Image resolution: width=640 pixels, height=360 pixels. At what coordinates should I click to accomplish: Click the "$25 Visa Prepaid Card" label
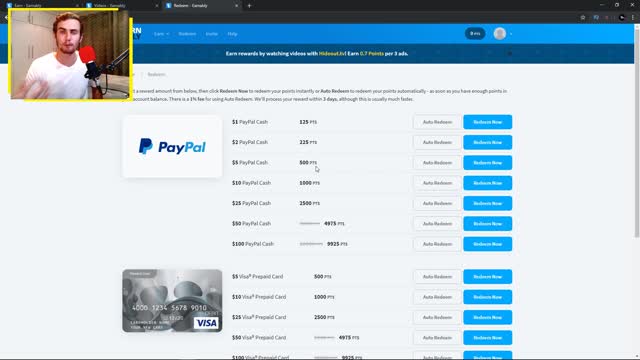(x=259, y=317)
